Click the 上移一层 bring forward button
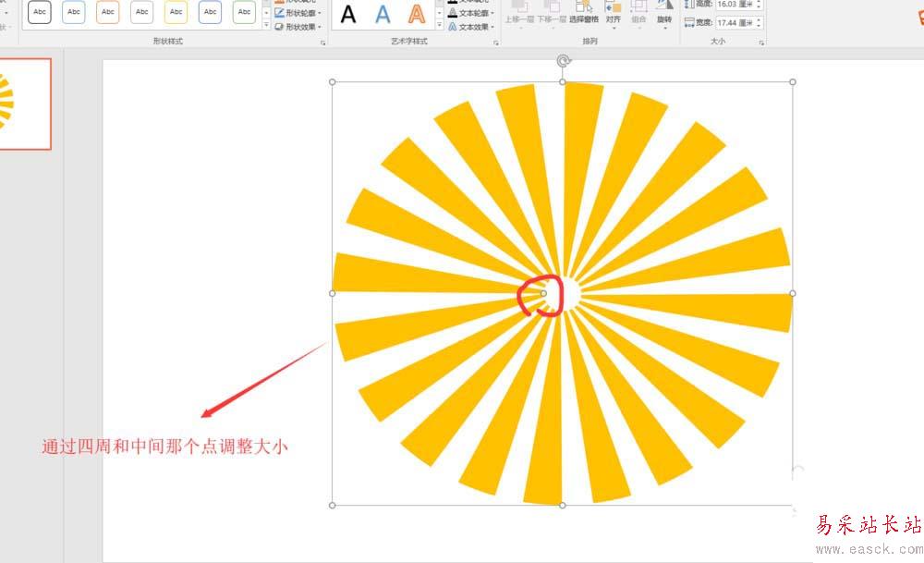 pos(519,13)
